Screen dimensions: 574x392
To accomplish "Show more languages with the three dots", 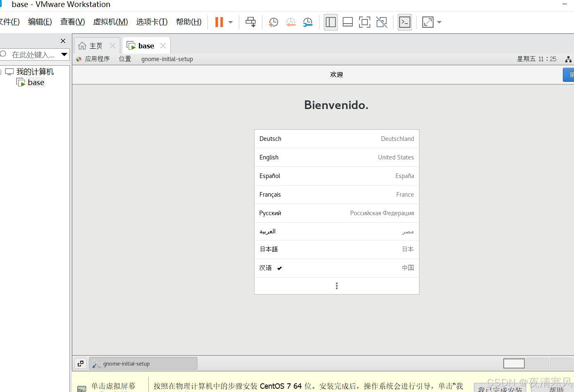I will 336,286.
